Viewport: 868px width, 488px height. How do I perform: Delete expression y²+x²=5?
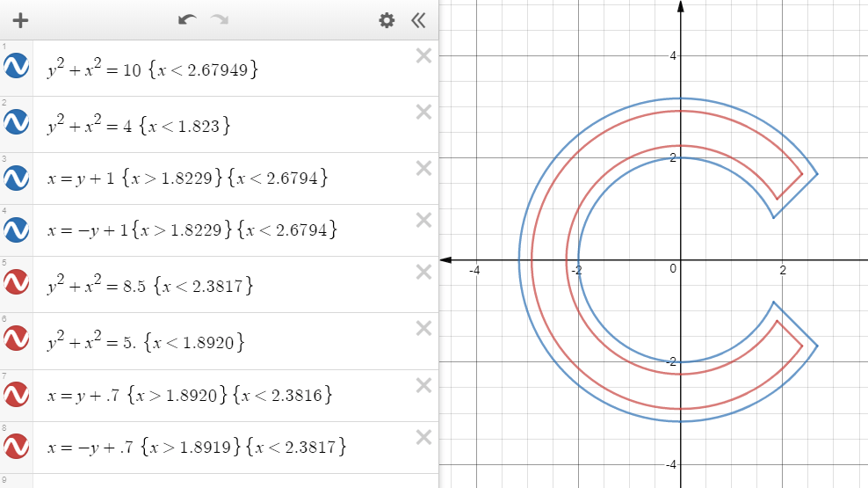[423, 329]
